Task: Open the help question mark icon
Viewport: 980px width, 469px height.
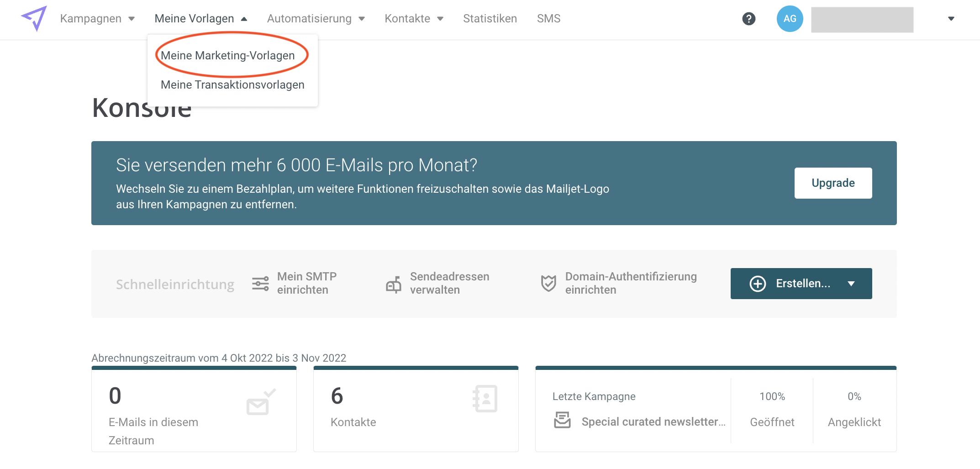Action: pos(748,19)
